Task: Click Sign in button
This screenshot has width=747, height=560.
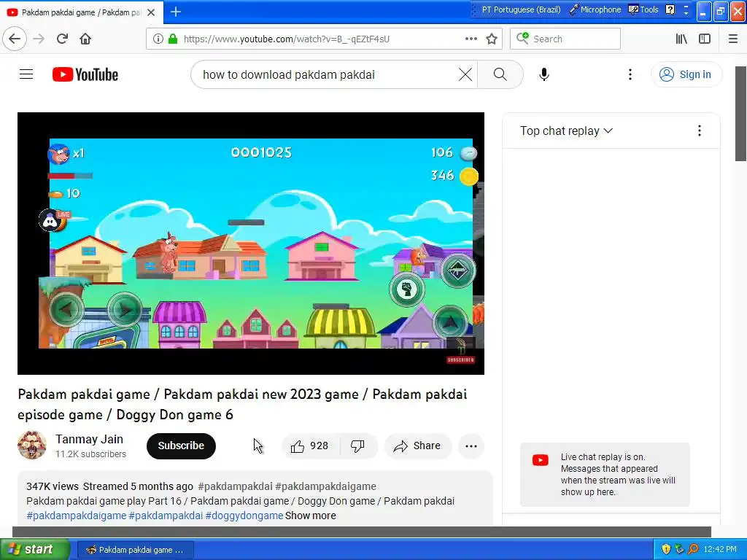Action: [x=686, y=74]
